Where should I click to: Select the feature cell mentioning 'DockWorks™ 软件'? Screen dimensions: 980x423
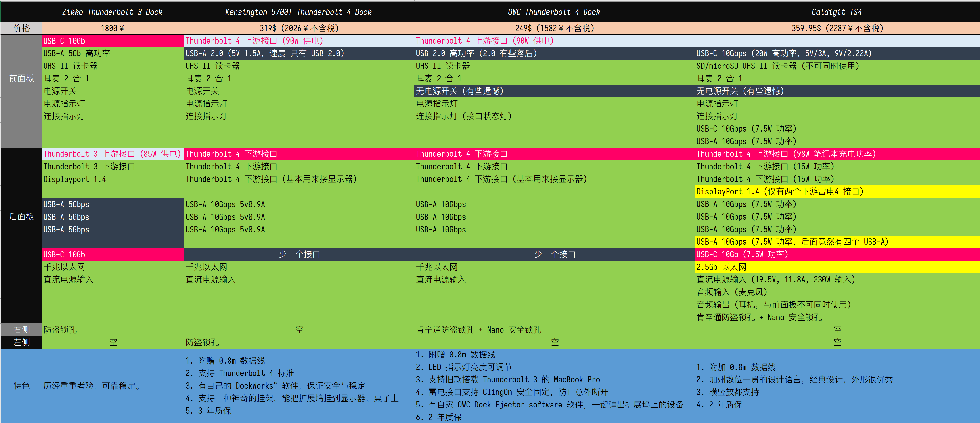(x=299, y=386)
